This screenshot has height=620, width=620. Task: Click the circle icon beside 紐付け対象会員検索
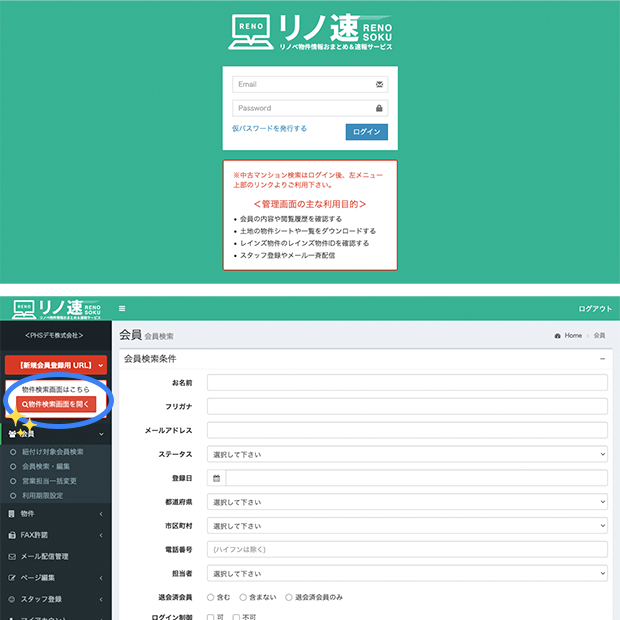[13, 452]
